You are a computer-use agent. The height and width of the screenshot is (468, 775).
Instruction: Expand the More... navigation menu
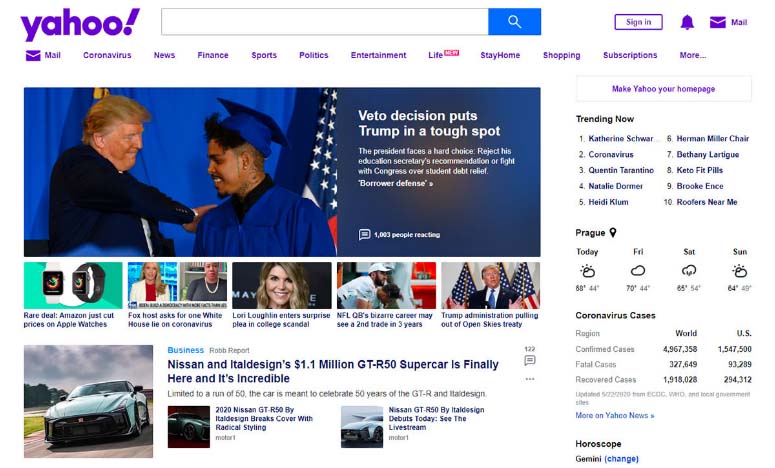[692, 56]
